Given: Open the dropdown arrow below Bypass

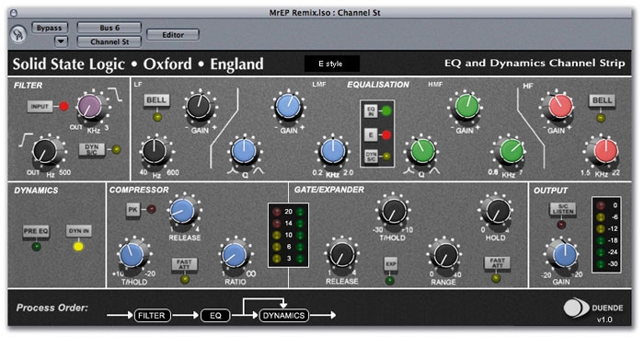Looking at the screenshot, I should (61, 41).
